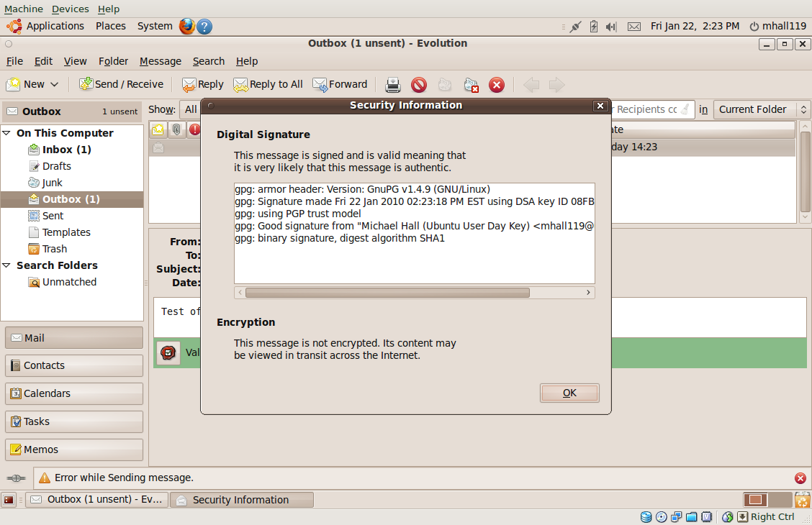Click the Send / Receive toolbar icon
This screenshot has height=525, width=812.
point(86,84)
